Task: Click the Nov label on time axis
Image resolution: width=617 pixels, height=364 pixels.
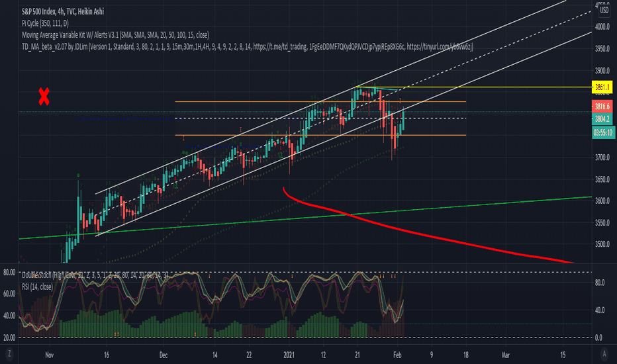Action: click(x=49, y=355)
